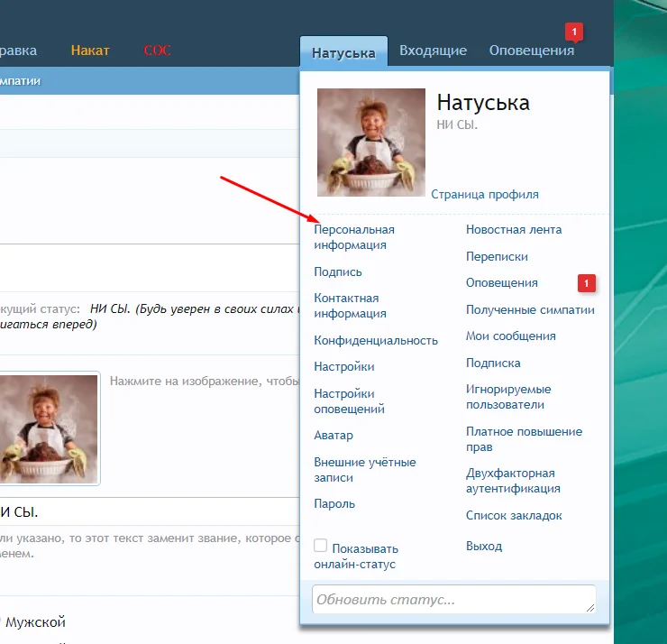Open Контактная информация
The width and height of the screenshot is (667, 644).
tap(350, 306)
